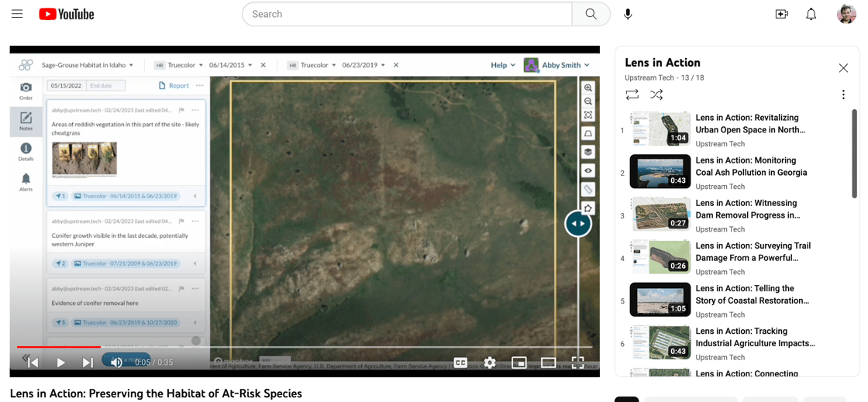The image size is (868, 402).
Task: Remove the 06/14/2015 Truecolor layer
Action: coord(263,65)
